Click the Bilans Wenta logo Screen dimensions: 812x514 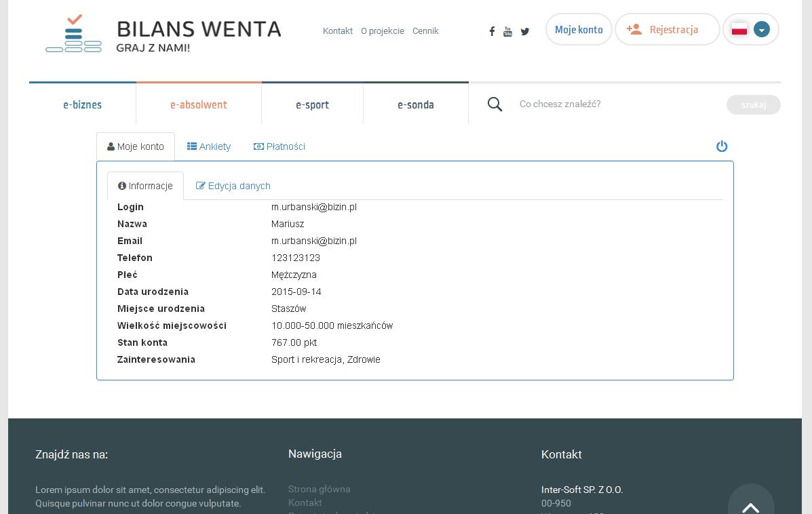click(163, 34)
